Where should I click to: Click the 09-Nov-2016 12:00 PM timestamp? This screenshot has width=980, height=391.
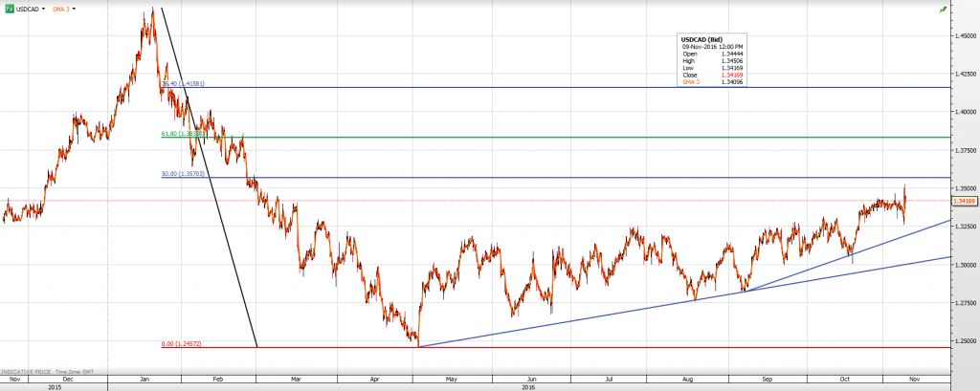712,46
